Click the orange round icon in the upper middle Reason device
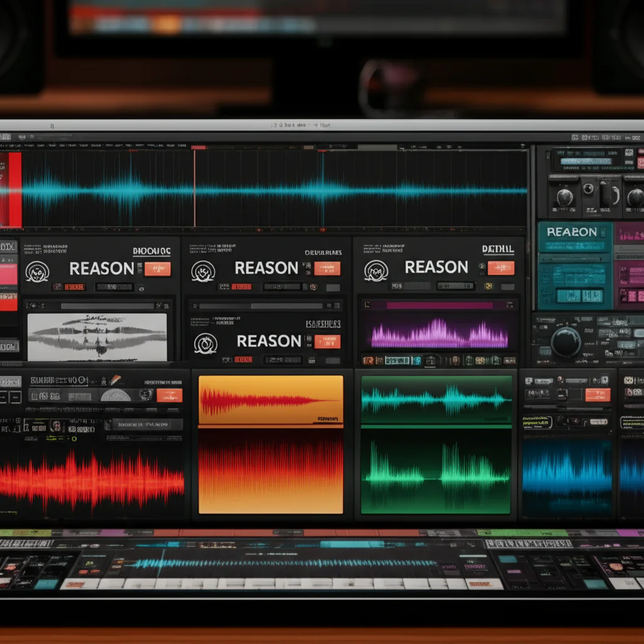 [313, 287]
